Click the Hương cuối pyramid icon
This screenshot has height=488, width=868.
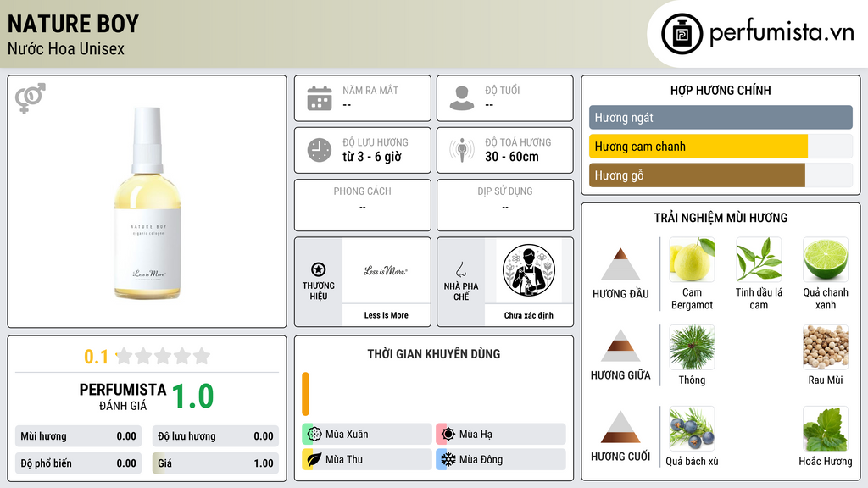click(x=620, y=427)
